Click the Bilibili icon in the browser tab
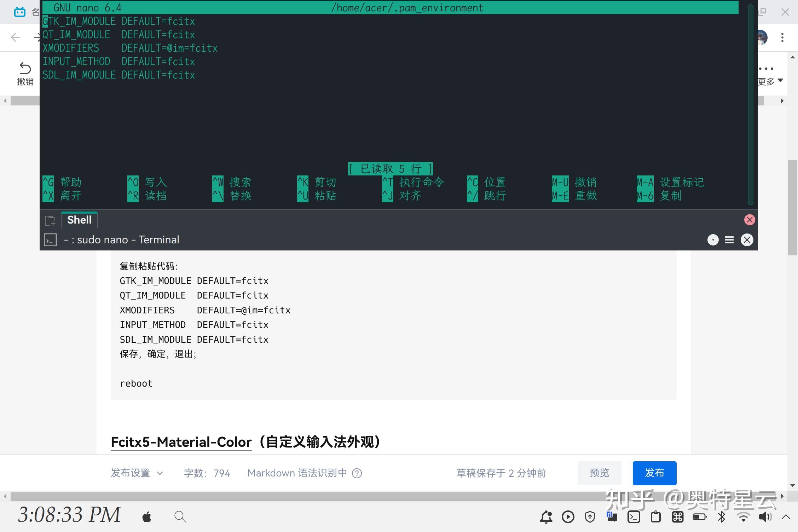This screenshot has height=532, width=798. (19, 12)
